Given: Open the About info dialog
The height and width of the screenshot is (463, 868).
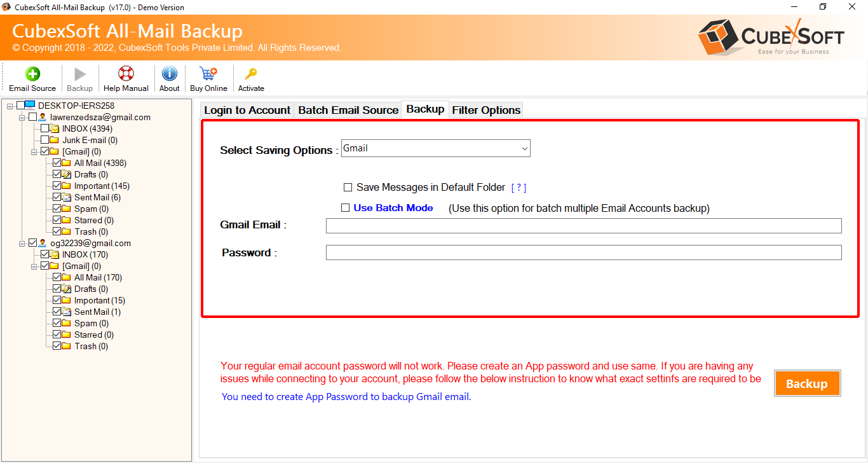Looking at the screenshot, I should coord(169,79).
